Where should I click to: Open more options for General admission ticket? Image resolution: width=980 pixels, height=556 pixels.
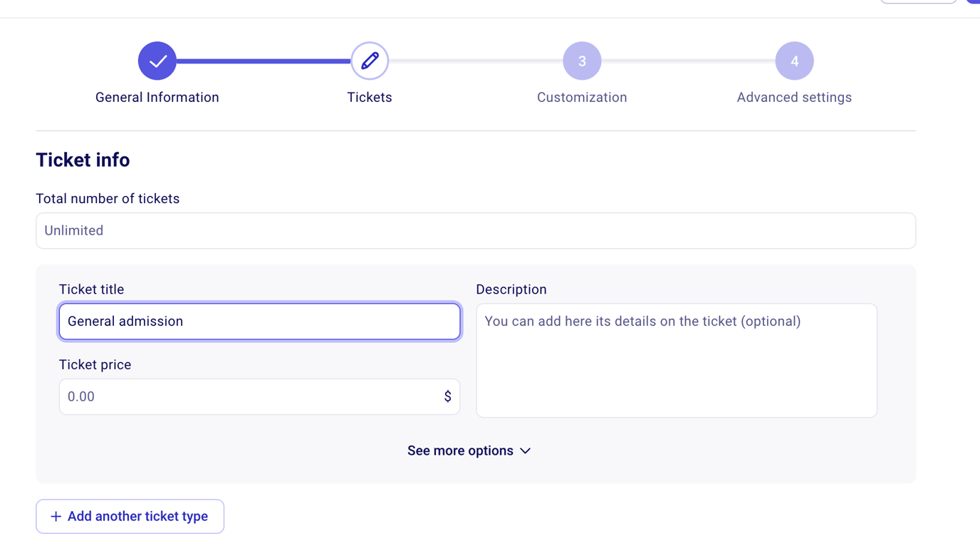pyautogui.click(x=469, y=451)
